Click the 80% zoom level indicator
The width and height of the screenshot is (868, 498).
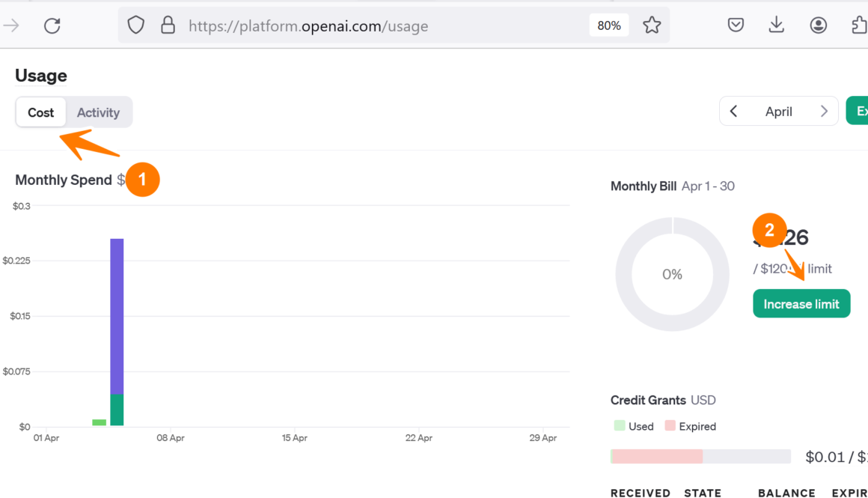(609, 26)
